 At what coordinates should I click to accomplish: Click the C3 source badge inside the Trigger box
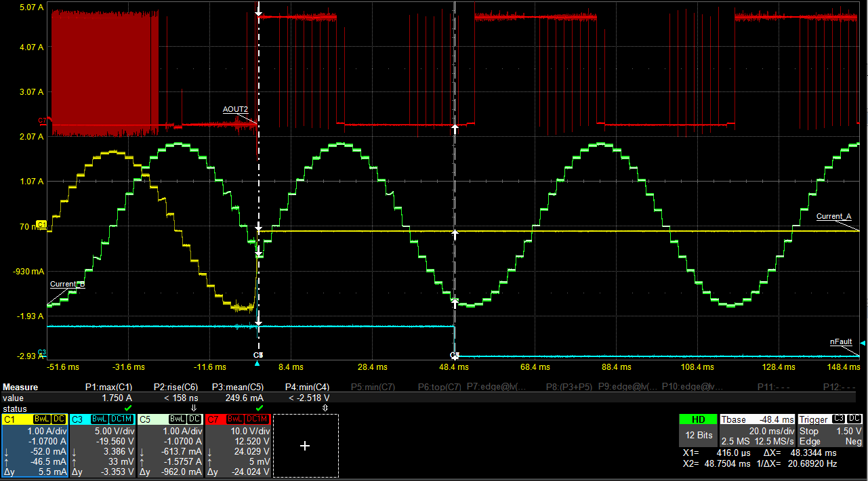839,419
